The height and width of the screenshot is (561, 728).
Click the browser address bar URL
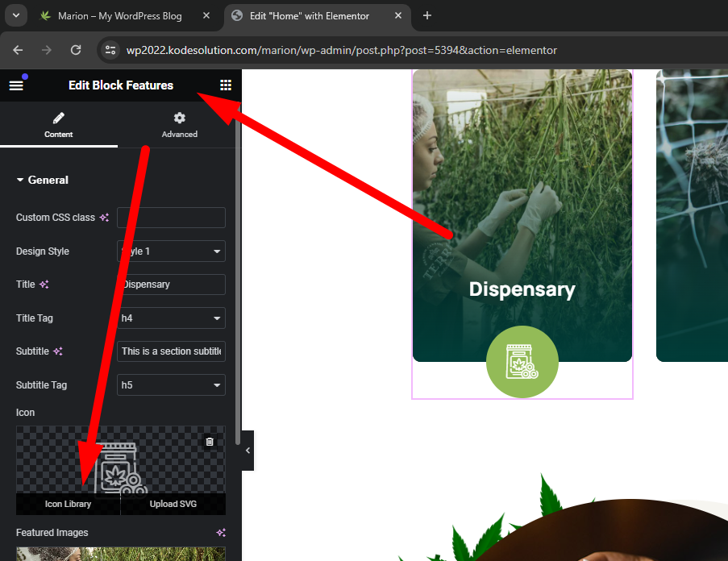point(341,50)
